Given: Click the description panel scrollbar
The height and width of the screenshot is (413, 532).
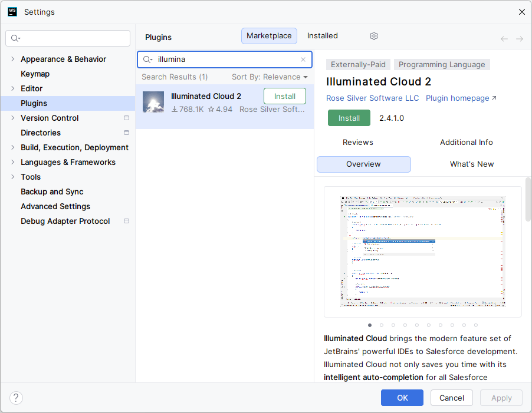Looking at the screenshot, I should [528, 199].
